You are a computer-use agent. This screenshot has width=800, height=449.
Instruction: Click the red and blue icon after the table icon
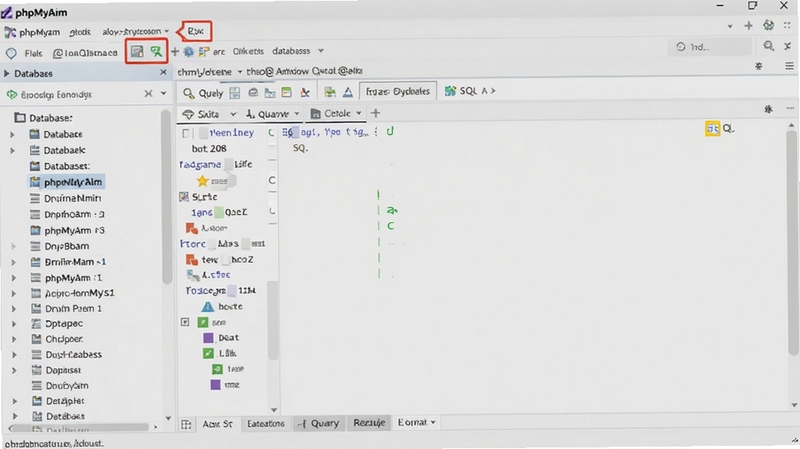tap(305, 92)
